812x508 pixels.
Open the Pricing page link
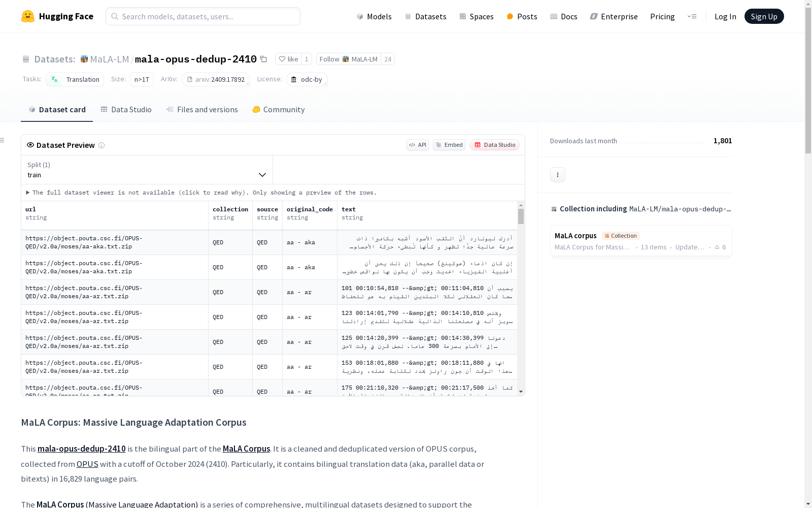[x=662, y=16]
